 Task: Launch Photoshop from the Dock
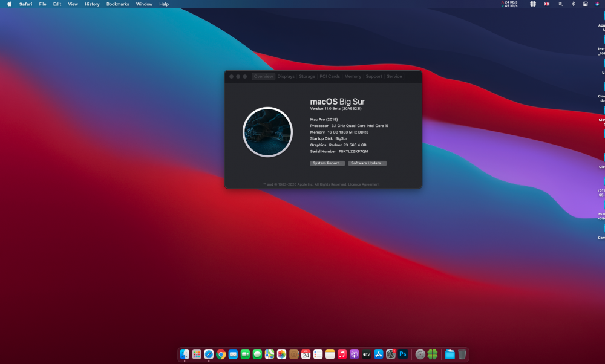[x=403, y=354]
